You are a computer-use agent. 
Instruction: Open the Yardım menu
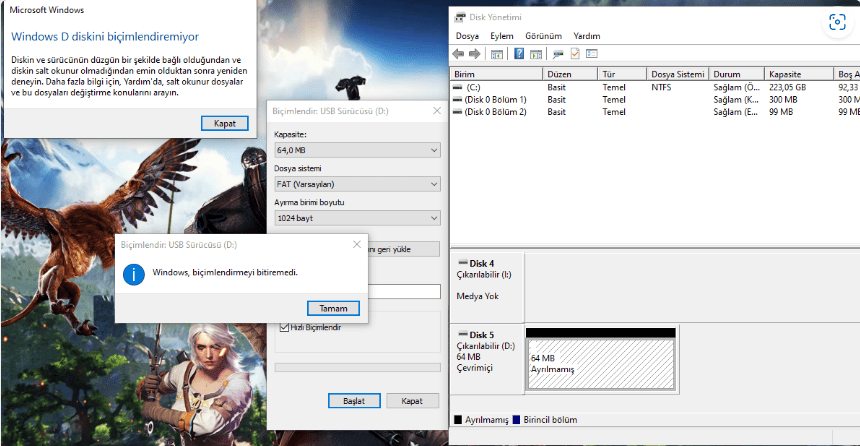point(587,36)
